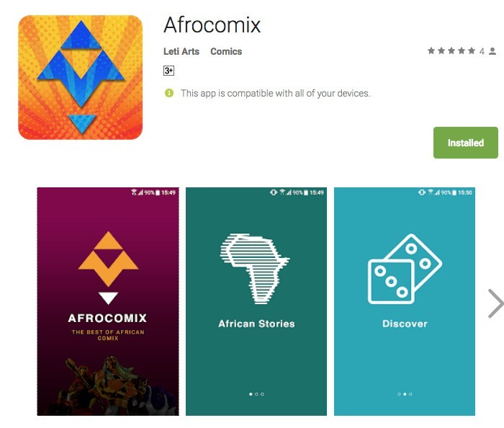
Task: Click the Africa map icon
Action: point(255,269)
